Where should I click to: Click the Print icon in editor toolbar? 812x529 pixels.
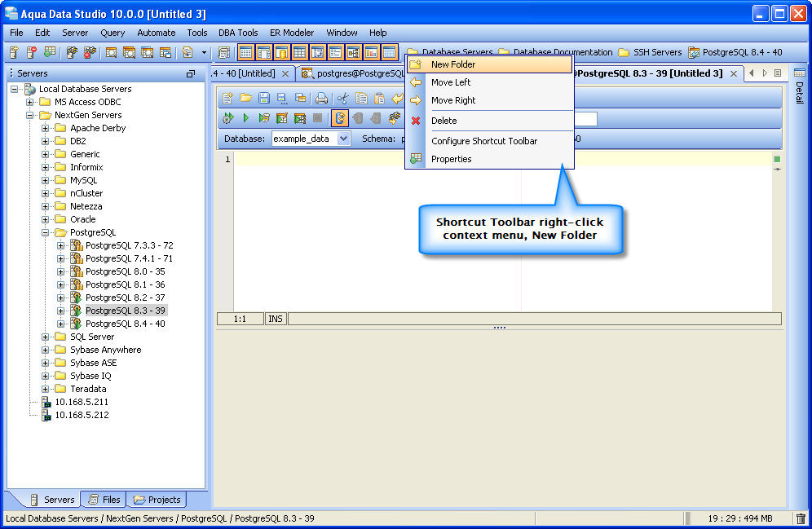[321, 98]
